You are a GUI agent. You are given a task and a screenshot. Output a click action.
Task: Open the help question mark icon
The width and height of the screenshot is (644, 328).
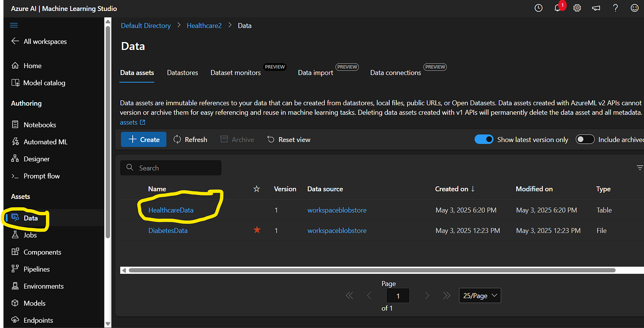coord(615,8)
